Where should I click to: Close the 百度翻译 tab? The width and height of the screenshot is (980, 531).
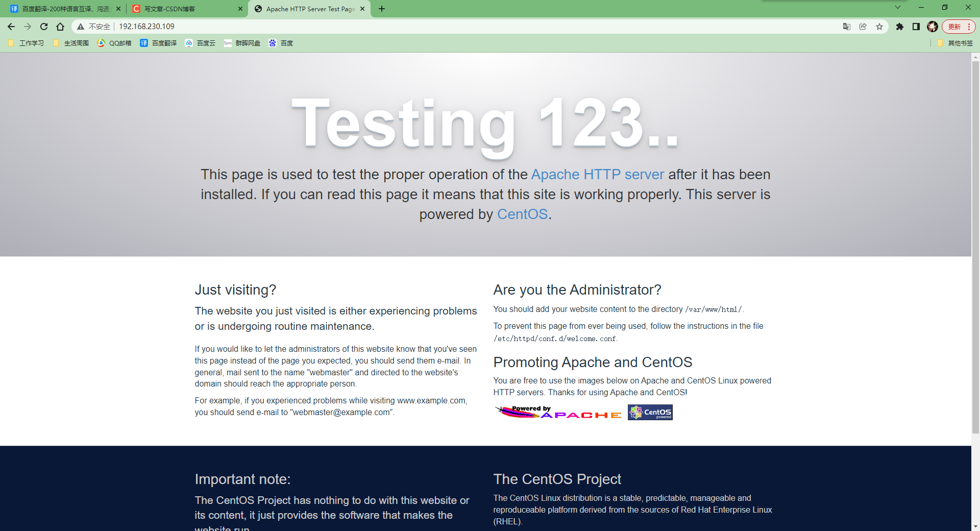pyautogui.click(x=118, y=9)
